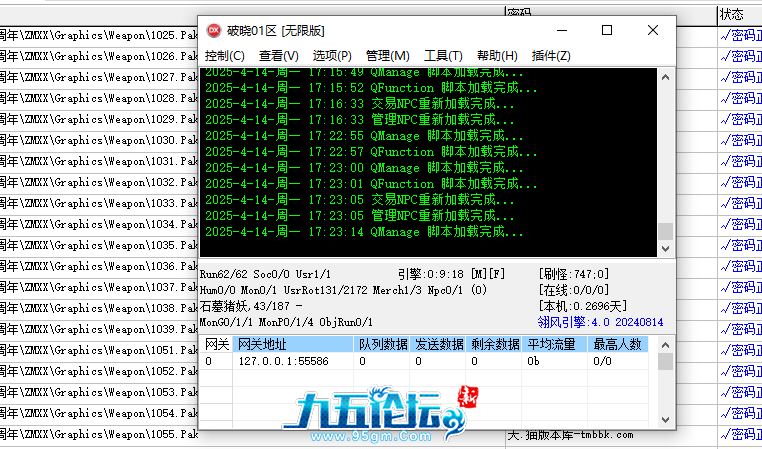762x449 pixels.
Task: Open the 查看(V) menu
Action: click(278, 56)
